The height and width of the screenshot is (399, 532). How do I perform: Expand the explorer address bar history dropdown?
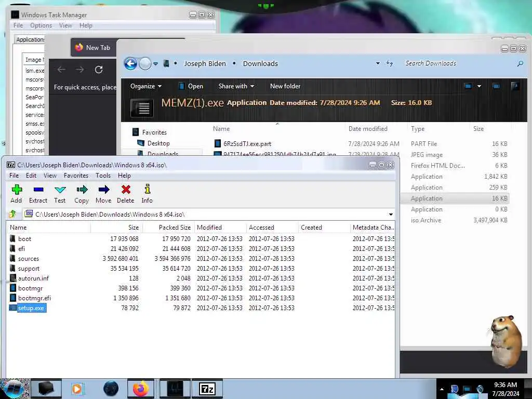[x=378, y=63]
